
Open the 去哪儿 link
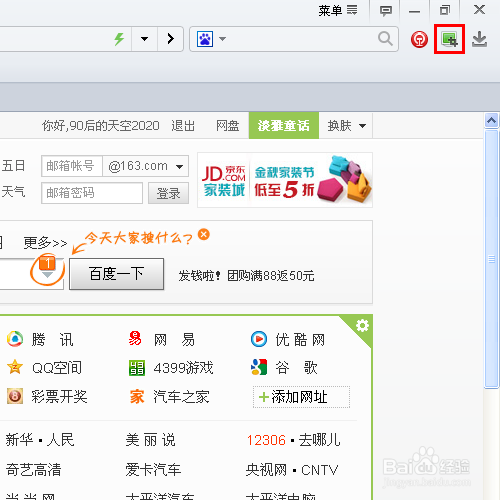point(319,440)
